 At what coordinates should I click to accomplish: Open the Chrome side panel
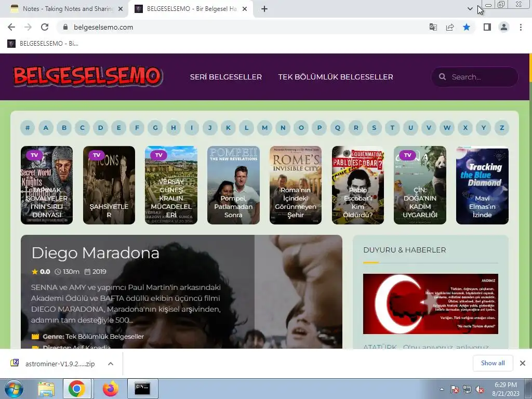click(487, 27)
